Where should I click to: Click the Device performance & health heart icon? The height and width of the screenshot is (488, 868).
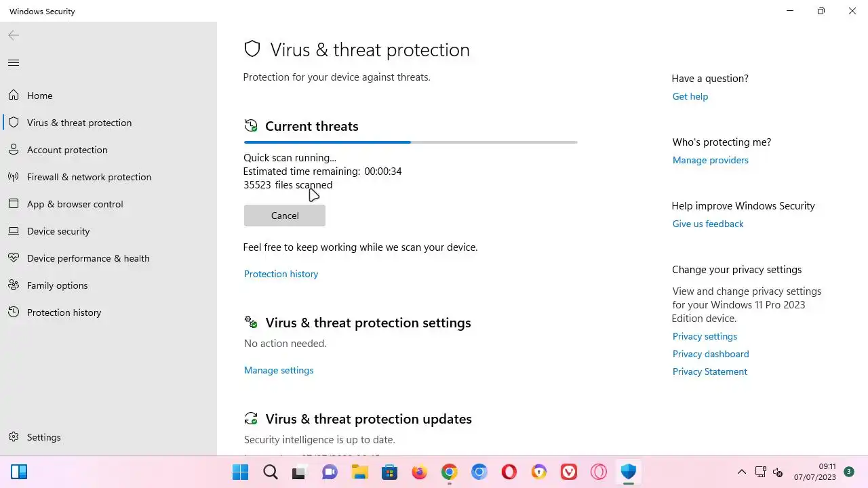tap(14, 258)
